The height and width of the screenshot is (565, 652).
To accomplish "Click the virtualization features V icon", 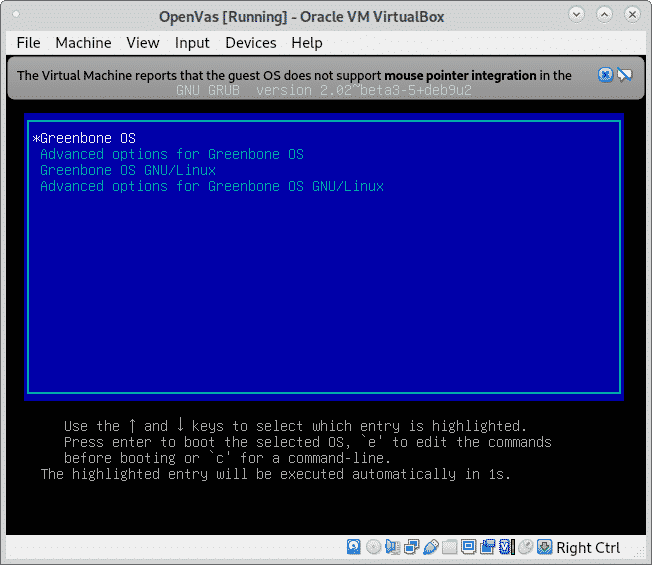I will click(506, 547).
